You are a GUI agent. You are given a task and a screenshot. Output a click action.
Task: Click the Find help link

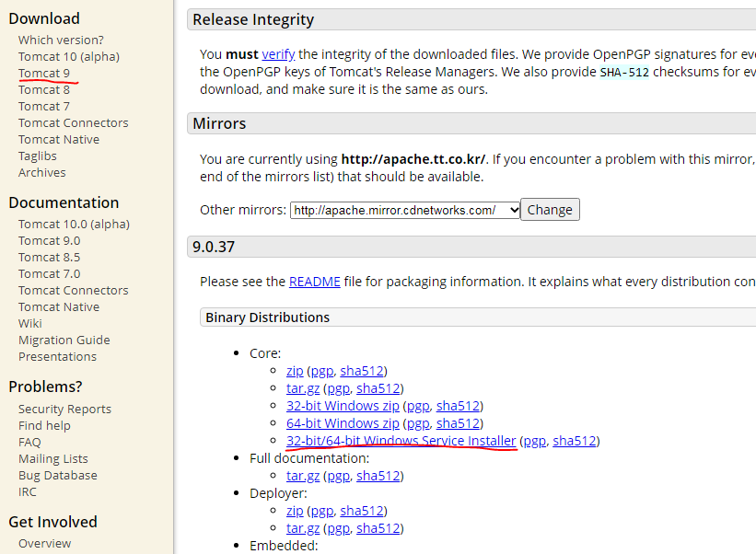tap(44, 426)
